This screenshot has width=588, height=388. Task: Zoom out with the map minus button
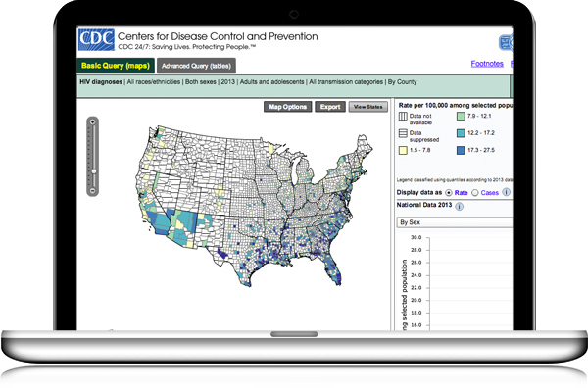pos(93,191)
